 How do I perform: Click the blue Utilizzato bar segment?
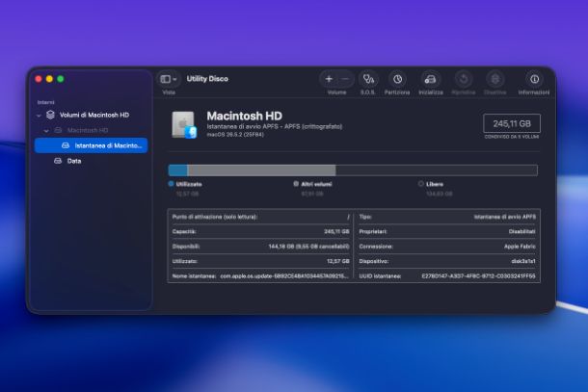(x=178, y=170)
